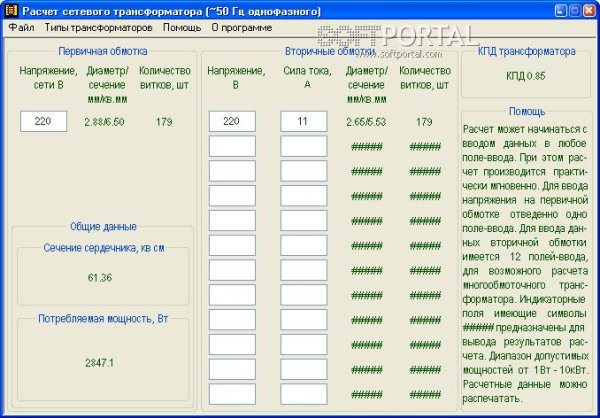
Task: Click the core cross-section value 61.36
Action: (x=100, y=278)
